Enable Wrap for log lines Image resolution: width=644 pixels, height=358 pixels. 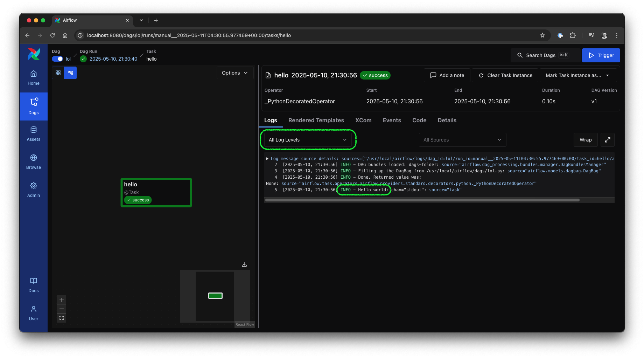point(585,140)
